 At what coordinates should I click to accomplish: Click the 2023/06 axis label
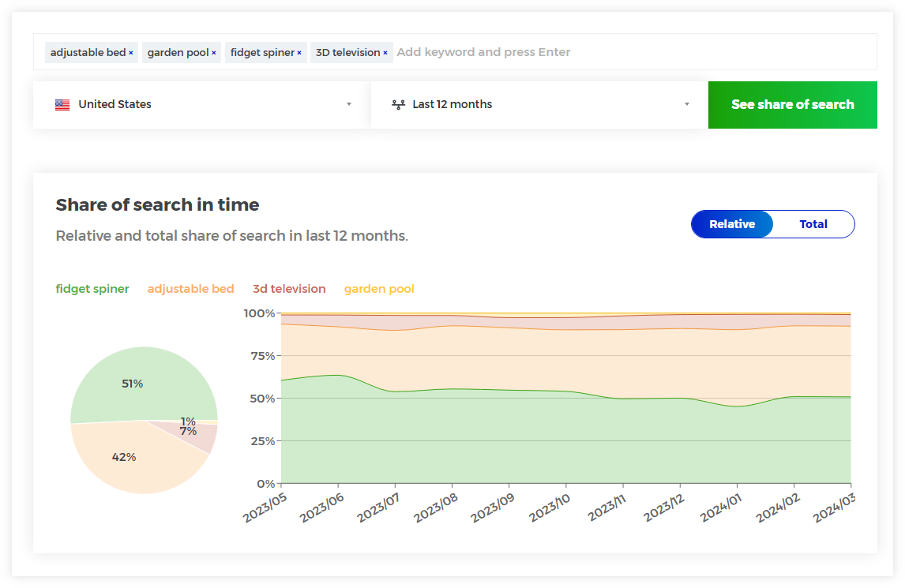pos(321,507)
